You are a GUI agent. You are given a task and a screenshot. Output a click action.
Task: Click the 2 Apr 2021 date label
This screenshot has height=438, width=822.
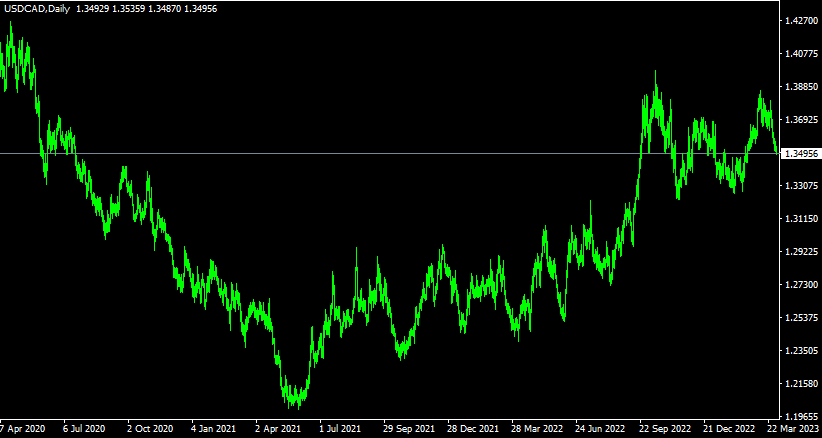278,429
